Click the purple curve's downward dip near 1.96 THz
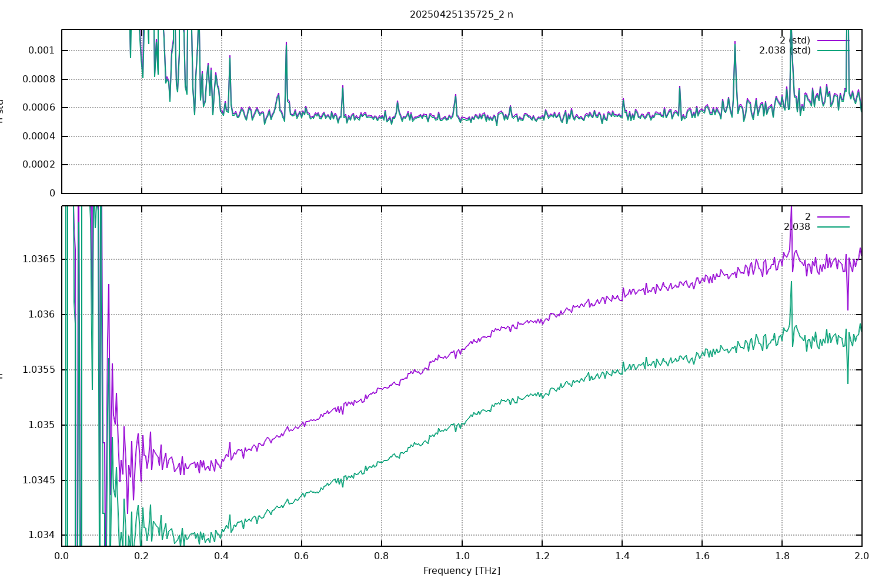 point(847,309)
